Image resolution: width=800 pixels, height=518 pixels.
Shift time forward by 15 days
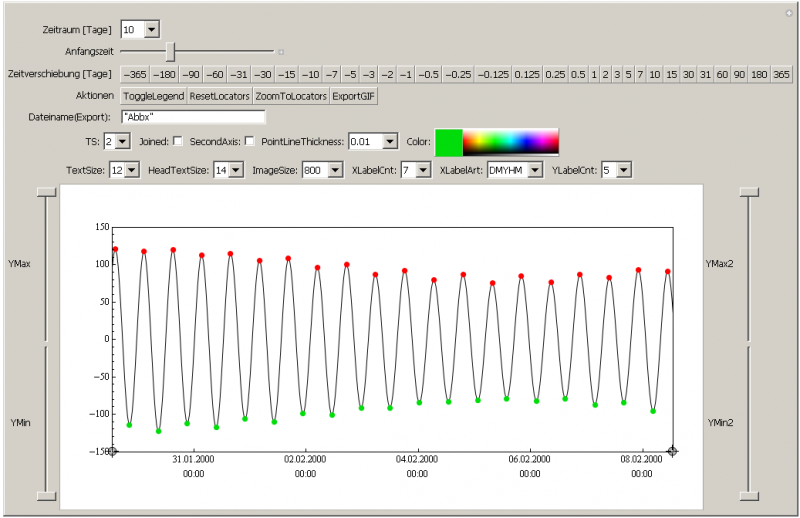pyautogui.click(x=672, y=75)
